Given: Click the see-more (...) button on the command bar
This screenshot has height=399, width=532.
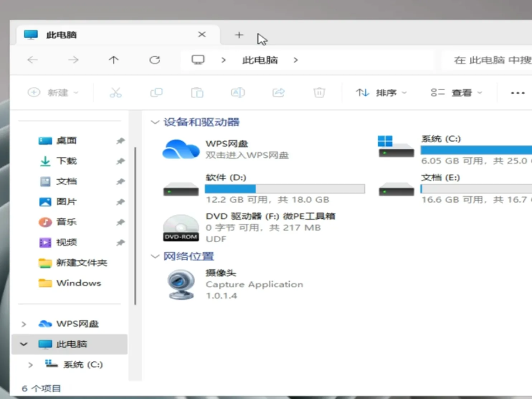Looking at the screenshot, I should pyautogui.click(x=517, y=92).
